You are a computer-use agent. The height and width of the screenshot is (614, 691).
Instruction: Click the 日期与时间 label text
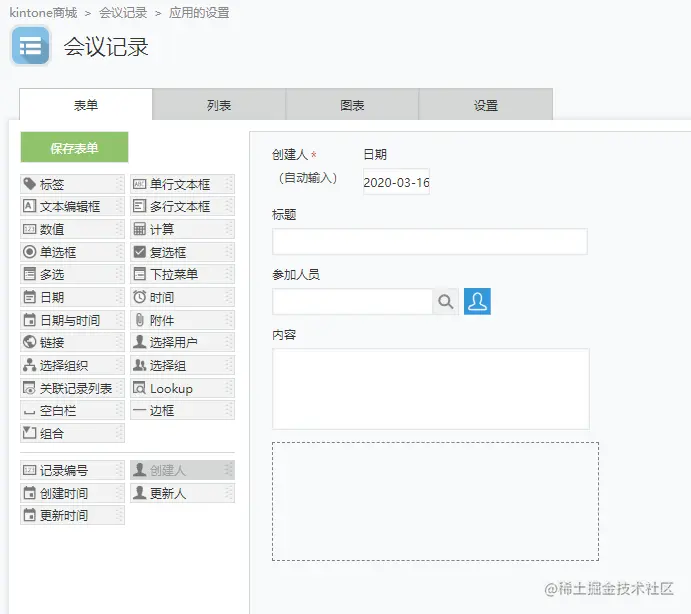point(70,320)
